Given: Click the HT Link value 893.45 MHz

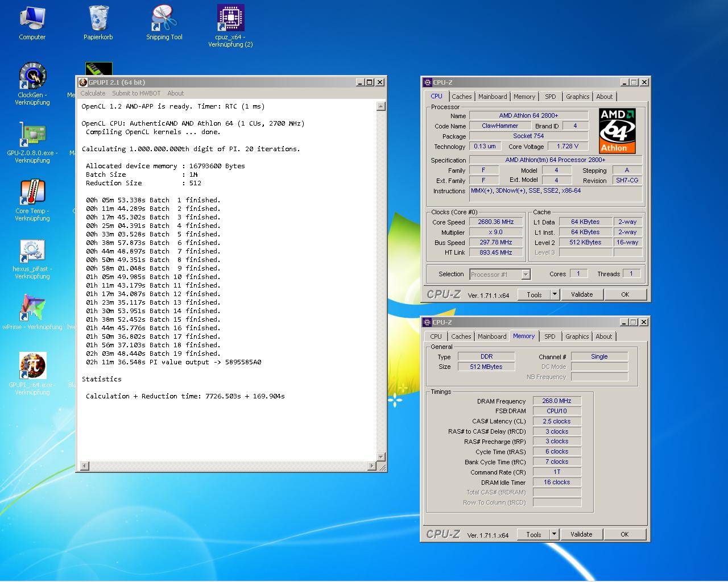Looking at the screenshot, I should pyautogui.click(x=496, y=252).
